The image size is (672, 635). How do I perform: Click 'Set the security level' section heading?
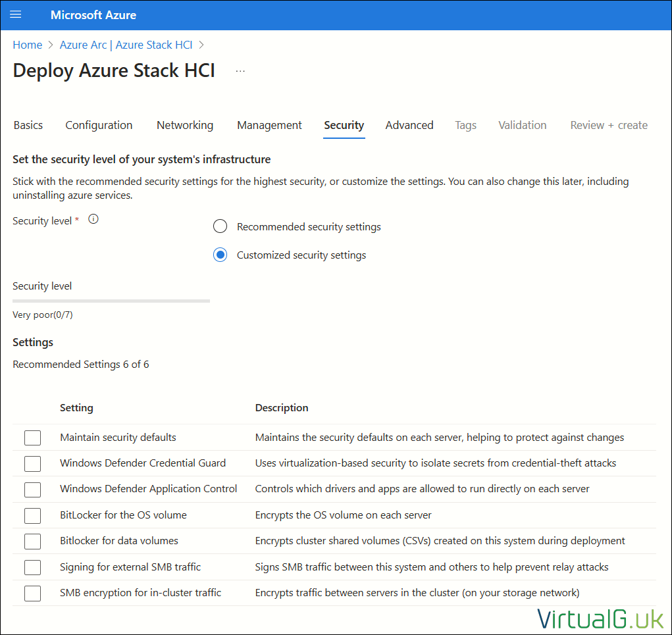pyautogui.click(x=142, y=159)
